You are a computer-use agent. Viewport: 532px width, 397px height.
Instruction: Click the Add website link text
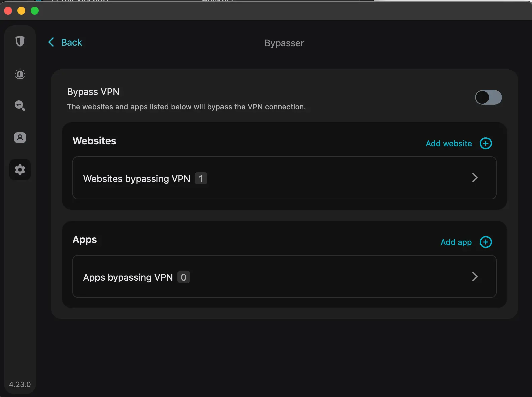click(x=449, y=144)
